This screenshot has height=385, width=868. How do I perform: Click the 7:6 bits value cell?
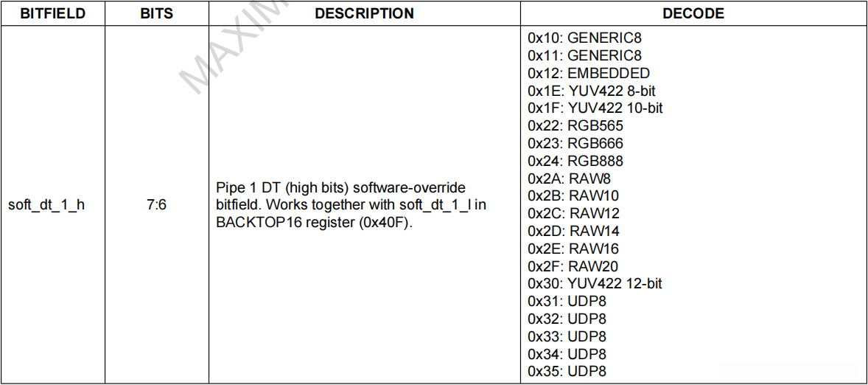tap(156, 204)
